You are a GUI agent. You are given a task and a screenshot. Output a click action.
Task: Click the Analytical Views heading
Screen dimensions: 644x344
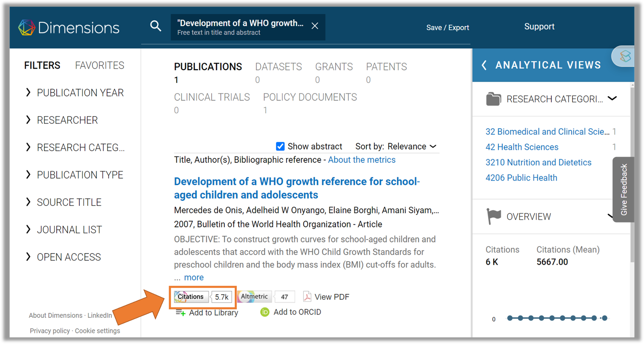[x=548, y=65]
